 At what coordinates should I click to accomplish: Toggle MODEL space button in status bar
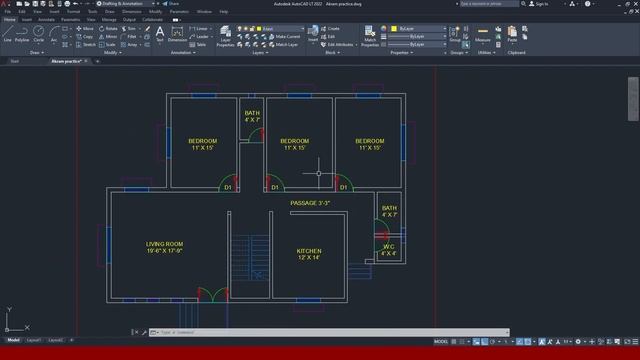[x=441, y=342]
